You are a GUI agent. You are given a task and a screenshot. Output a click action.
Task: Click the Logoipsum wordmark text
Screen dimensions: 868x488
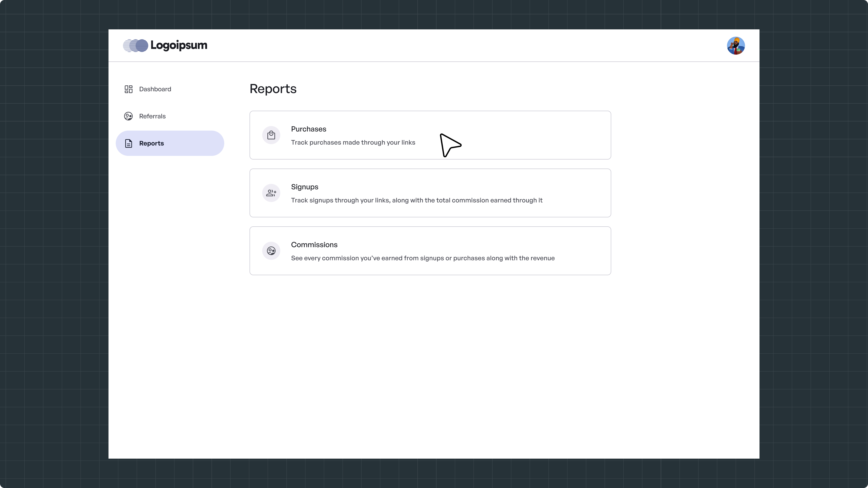(179, 45)
